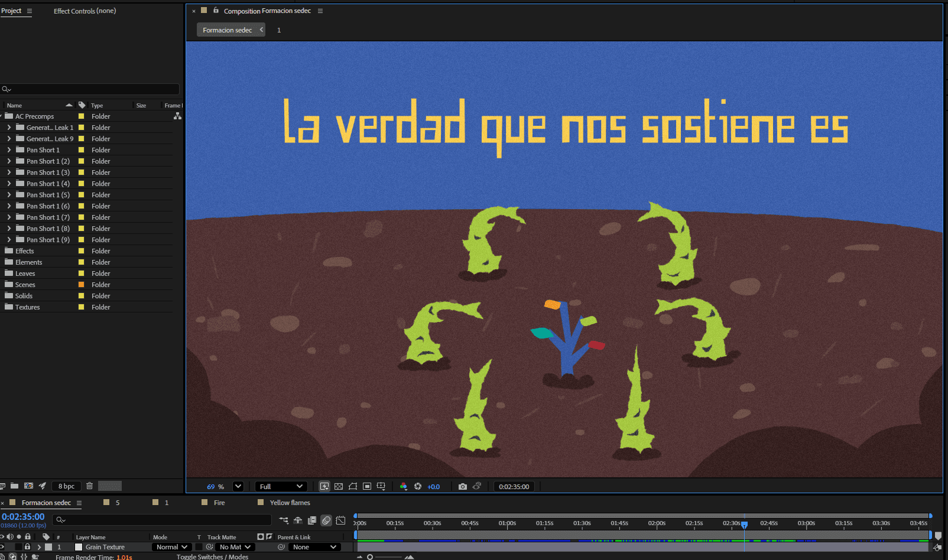This screenshot has height=560, width=948.
Task: Click Project panel search field
Action: (x=90, y=89)
